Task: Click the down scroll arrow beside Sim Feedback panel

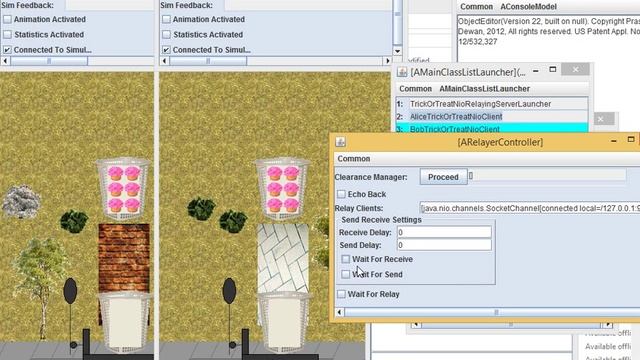Action: click(x=398, y=51)
